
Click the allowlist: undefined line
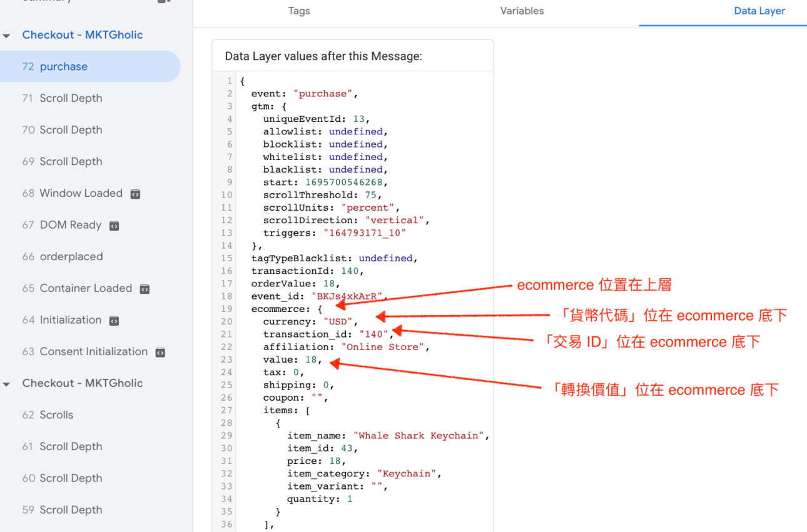click(x=326, y=131)
